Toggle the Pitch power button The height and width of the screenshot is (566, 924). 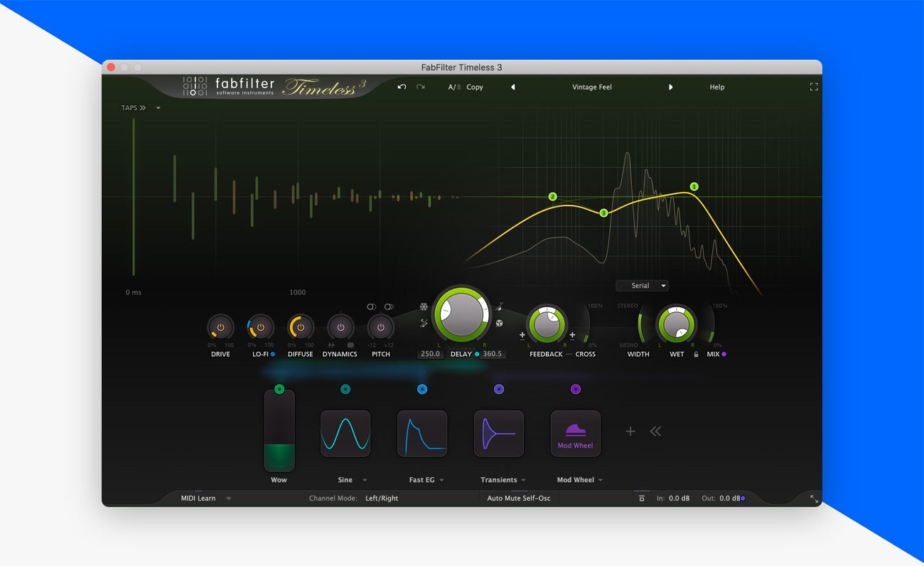coord(381,327)
